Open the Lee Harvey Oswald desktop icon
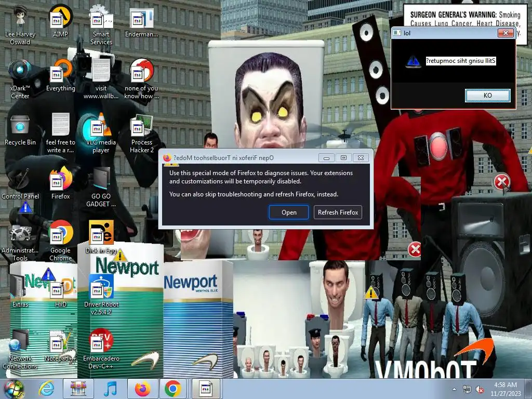The height and width of the screenshot is (399, 532). click(20, 24)
